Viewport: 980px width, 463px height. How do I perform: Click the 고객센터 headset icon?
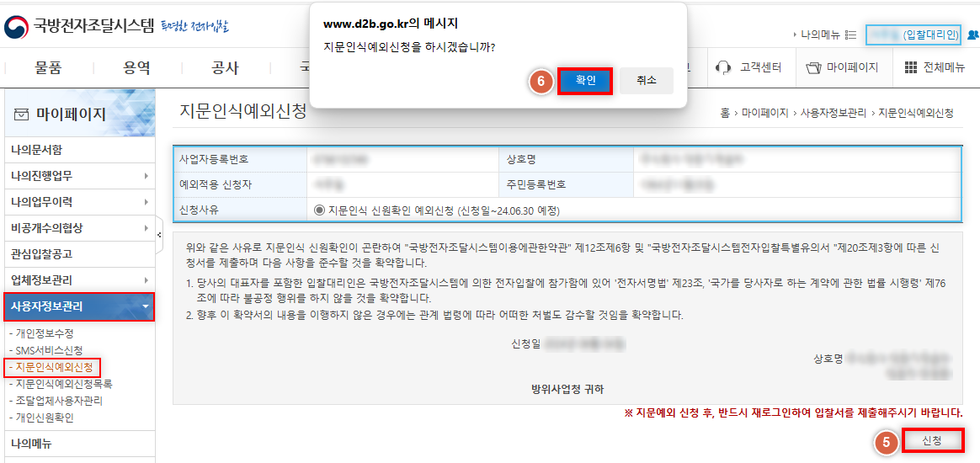point(723,67)
